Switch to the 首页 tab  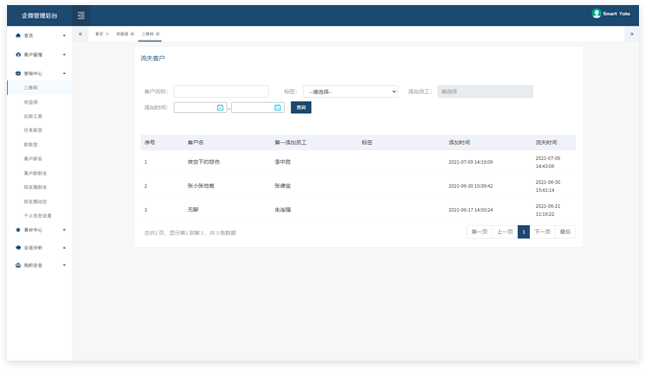click(x=99, y=34)
